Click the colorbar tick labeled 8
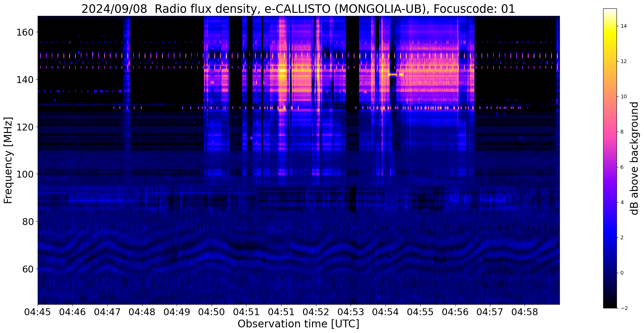Image resolution: width=644 pixels, height=333 pixels. [x=622, y=132]
